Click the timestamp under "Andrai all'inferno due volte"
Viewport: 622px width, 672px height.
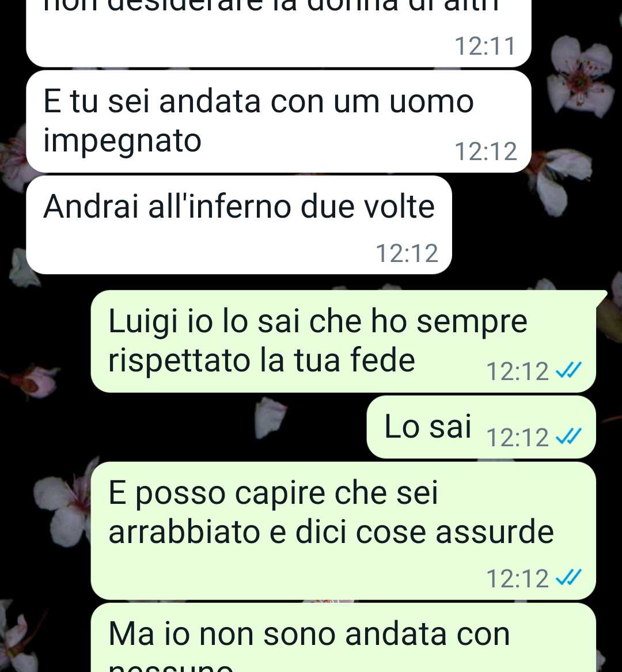pos(407,253)
